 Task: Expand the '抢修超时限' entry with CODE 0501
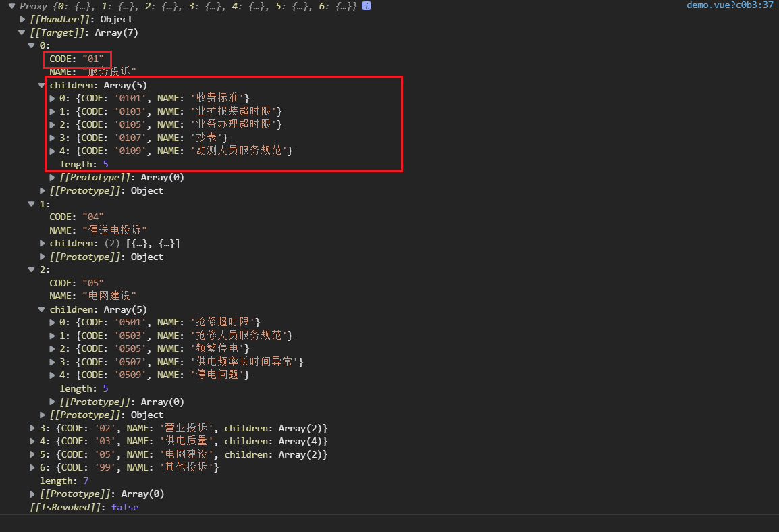[x=52, y=322]
